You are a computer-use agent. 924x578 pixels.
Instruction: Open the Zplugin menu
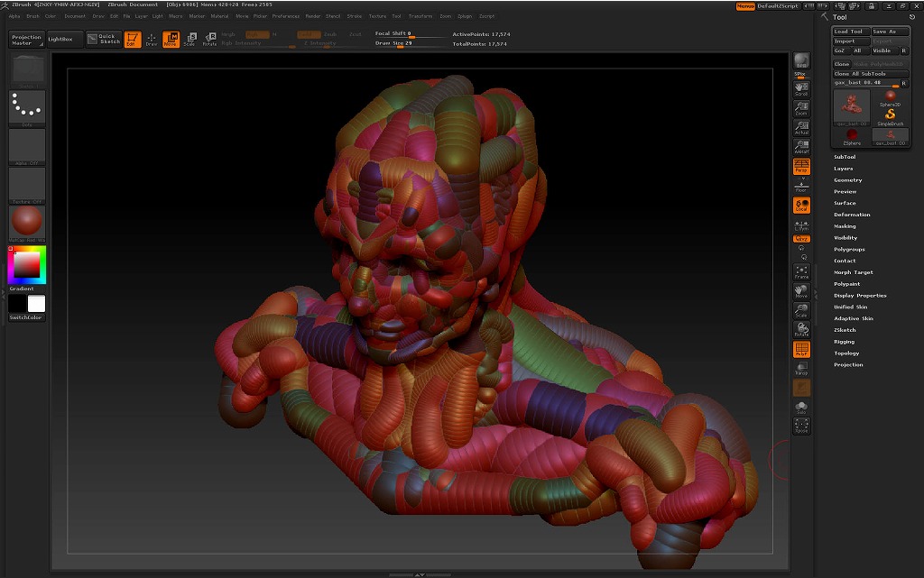click(465, 16)
